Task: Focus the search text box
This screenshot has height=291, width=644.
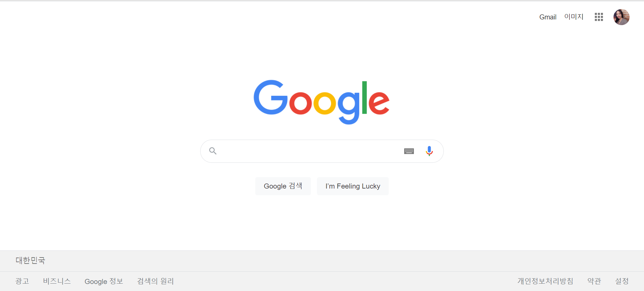Action: coord(310,151)
